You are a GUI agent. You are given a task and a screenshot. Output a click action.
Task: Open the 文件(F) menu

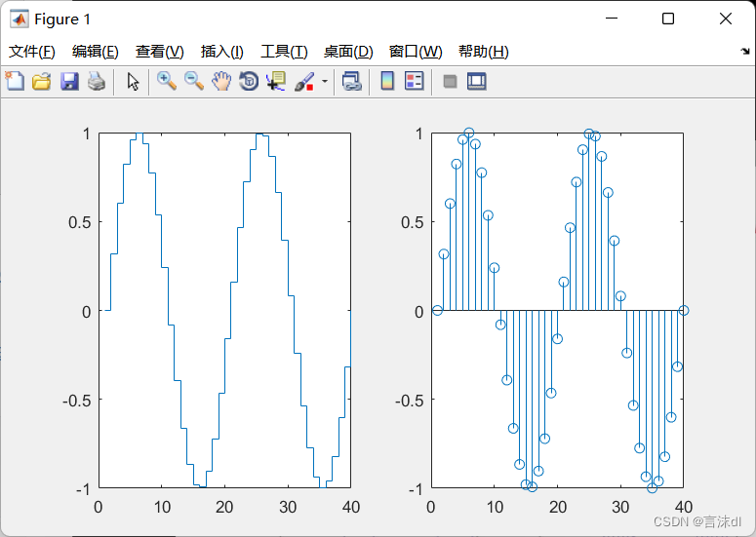click(32, 52)
